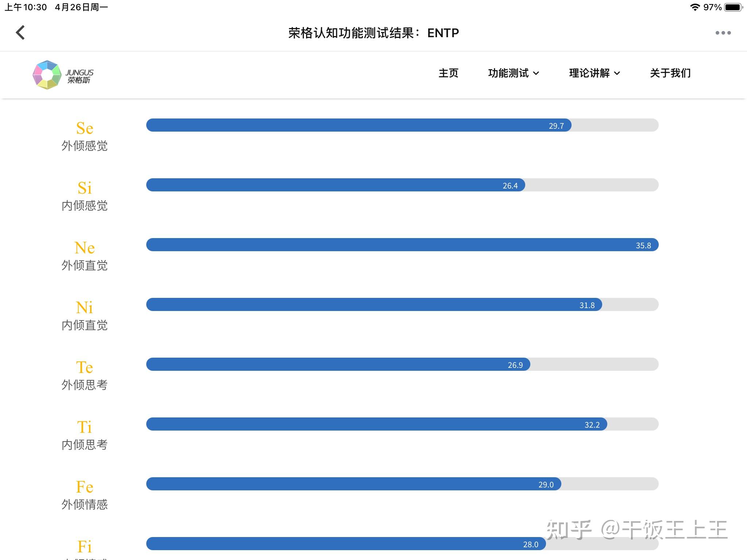
Task: Open the 关于我们 page
Action: pos(670,73)
